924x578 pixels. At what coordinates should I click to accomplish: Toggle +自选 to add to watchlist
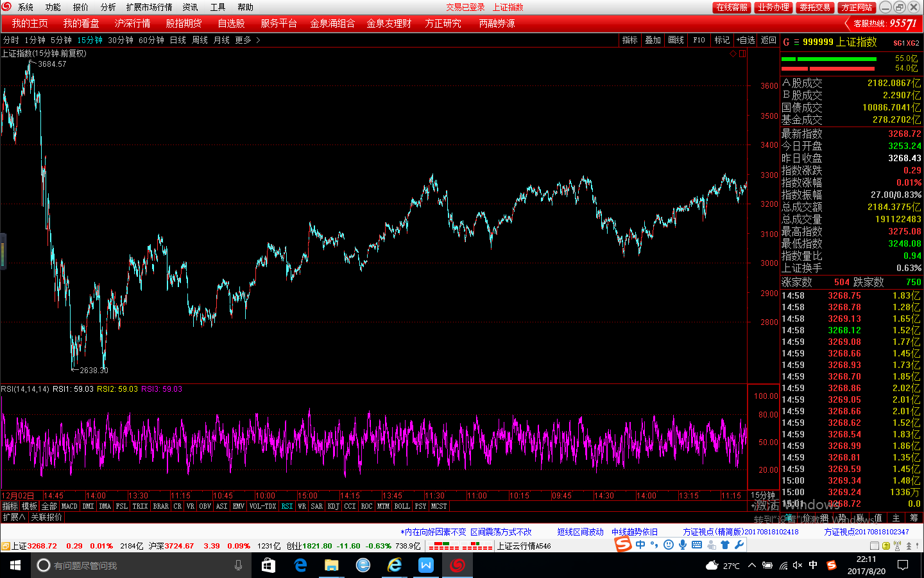pyautogui.click(x=746, y=40)
